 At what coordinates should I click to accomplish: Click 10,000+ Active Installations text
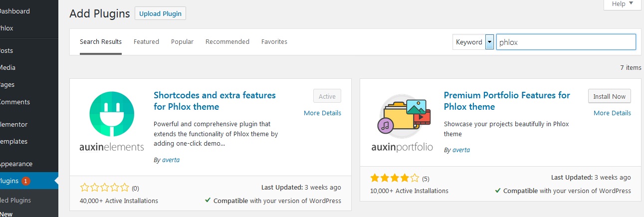[409, 191]
